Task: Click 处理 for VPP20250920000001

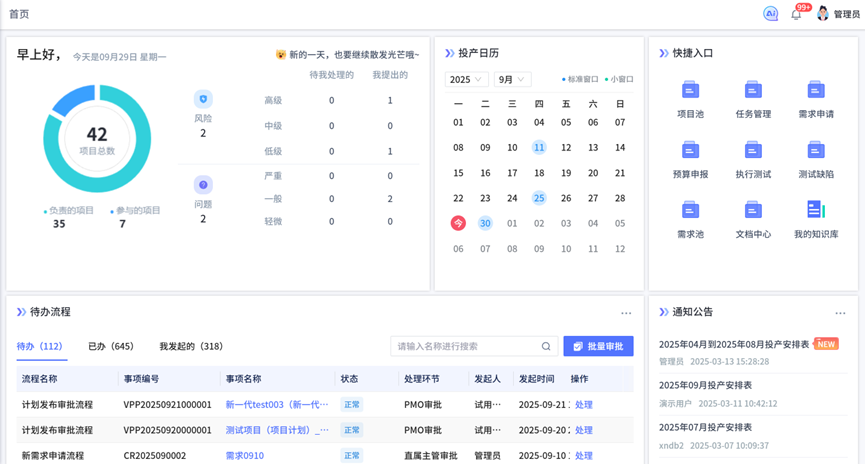Action: pyautogui.click(x=584, y=430)
